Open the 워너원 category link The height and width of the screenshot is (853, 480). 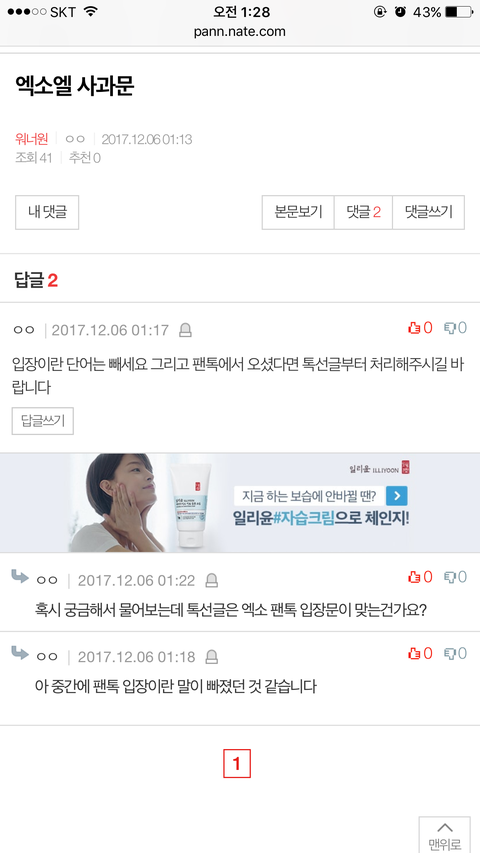(x=32, y=139)
